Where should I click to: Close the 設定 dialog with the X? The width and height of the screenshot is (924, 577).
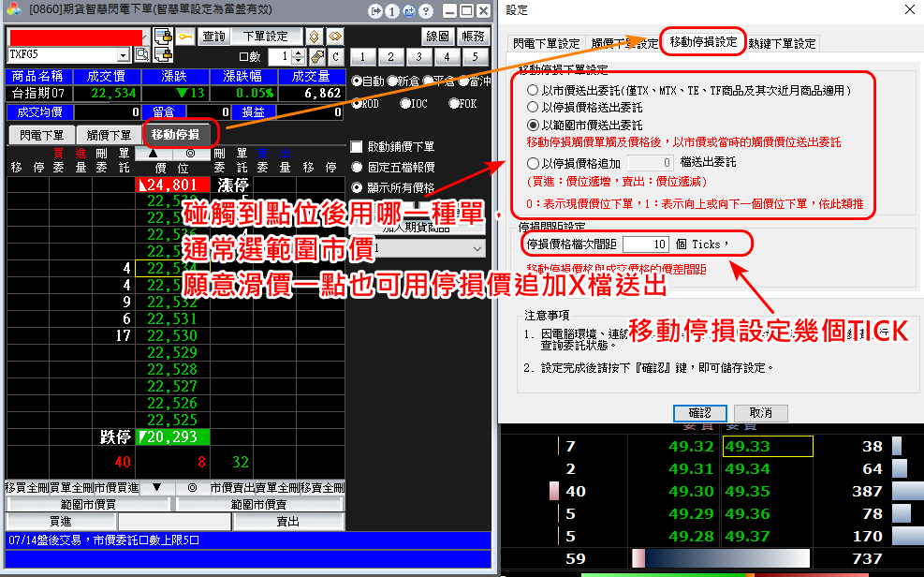[x=910, y=10]
